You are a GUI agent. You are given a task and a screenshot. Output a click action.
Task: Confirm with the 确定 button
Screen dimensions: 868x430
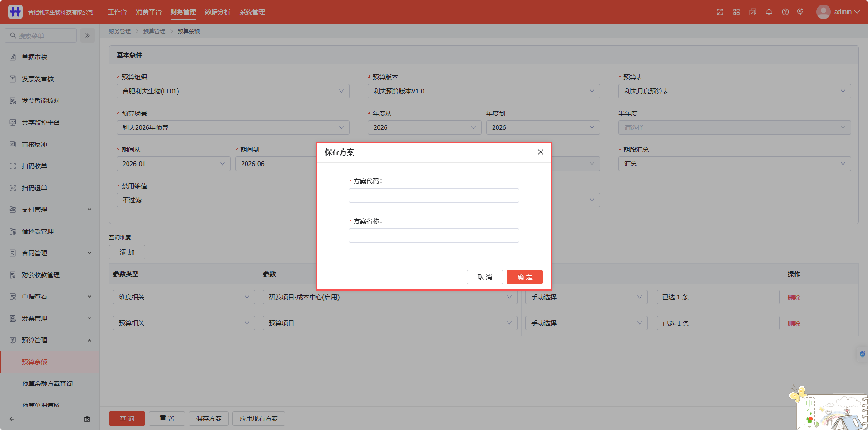pos(524,277)
